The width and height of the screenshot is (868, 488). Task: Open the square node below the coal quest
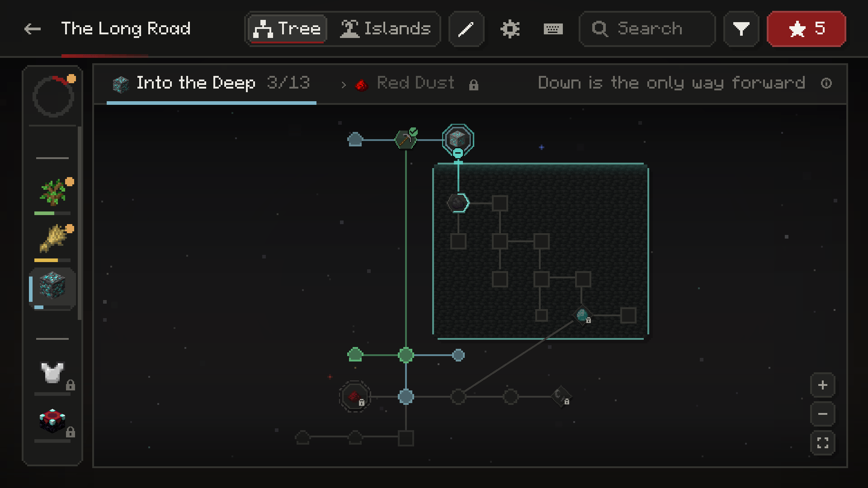coord(458,241)
